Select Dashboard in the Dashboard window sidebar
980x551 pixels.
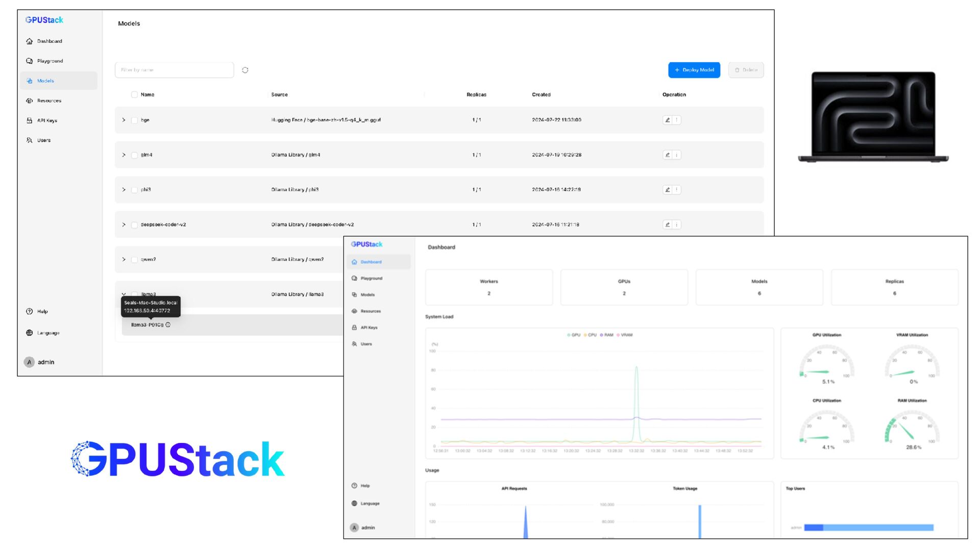[379, 262]
